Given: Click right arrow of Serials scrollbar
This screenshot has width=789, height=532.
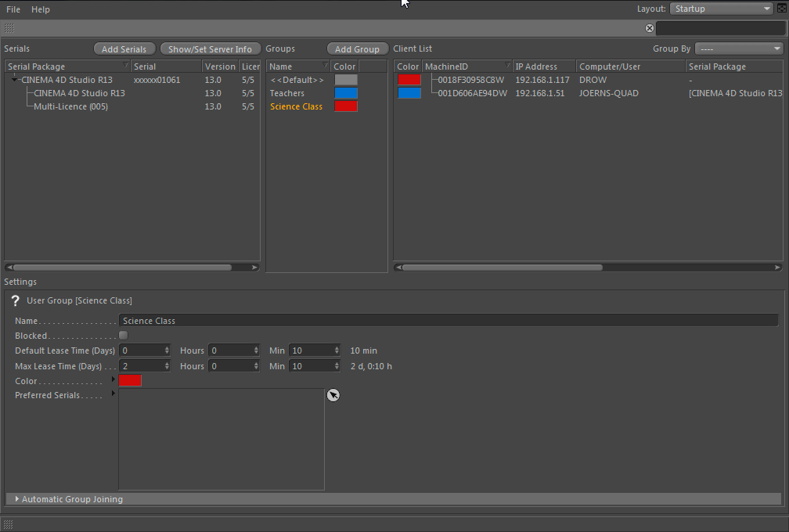Looking at the screenshot, I should [254, 268].
